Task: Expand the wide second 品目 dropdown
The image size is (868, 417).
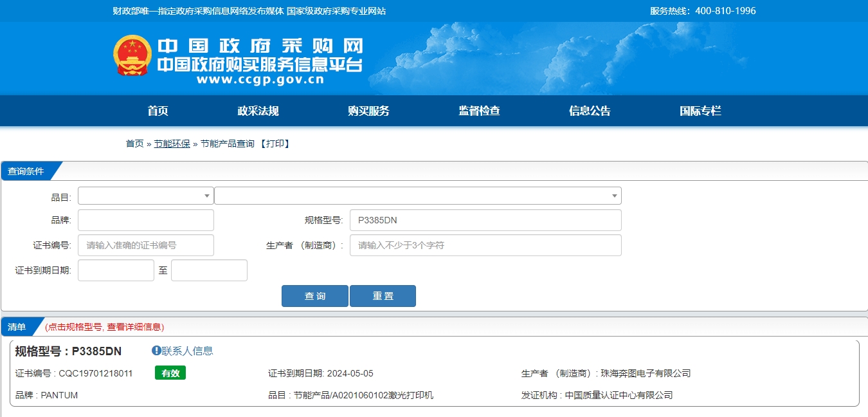Action: (x=417, y=196)
